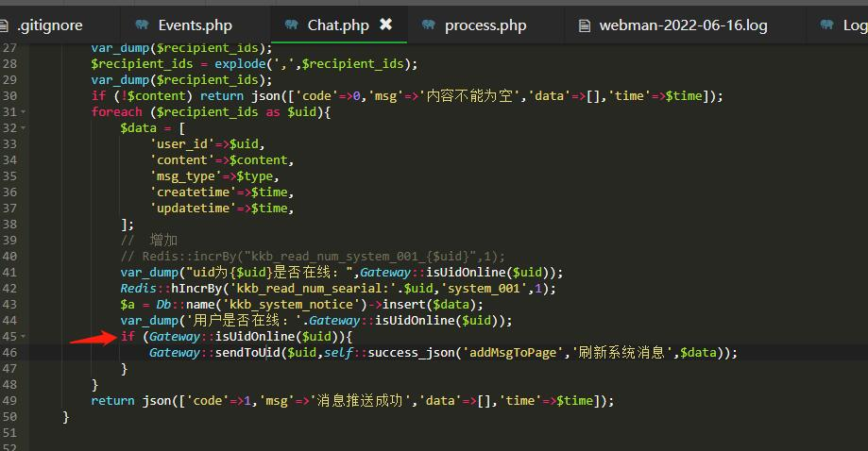
Task: Open the webman-2022-06-16.log tab
Action: [x=683, y=25]
